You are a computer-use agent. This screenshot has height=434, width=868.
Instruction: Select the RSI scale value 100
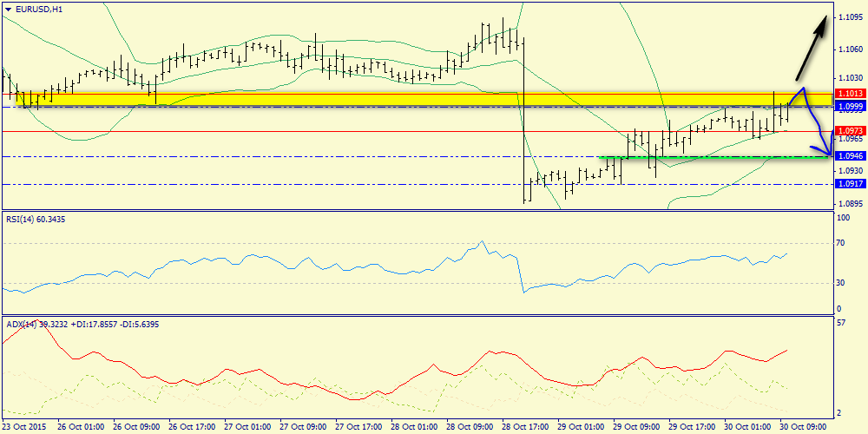click(x=843, y=219)
